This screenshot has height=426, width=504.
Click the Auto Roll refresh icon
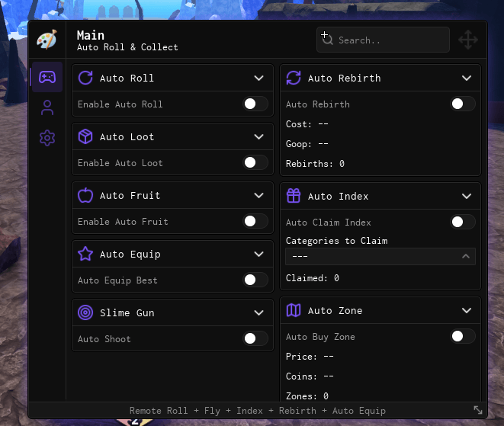85,78
